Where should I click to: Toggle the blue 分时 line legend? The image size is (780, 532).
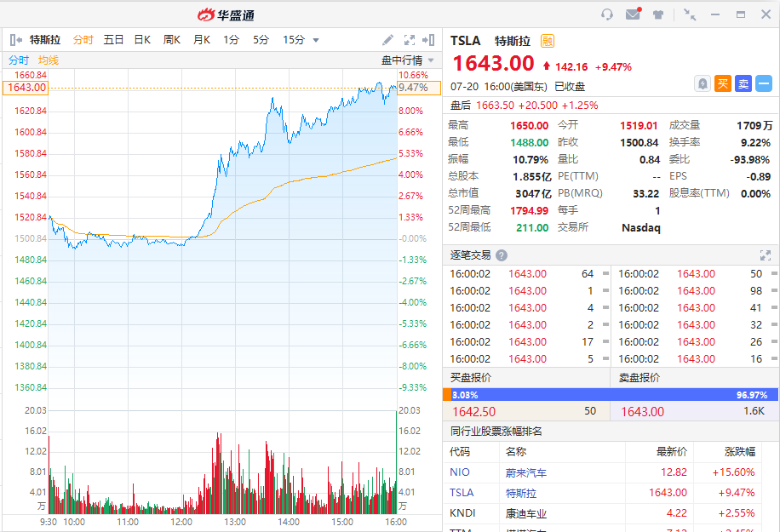[x=19, y=60]
